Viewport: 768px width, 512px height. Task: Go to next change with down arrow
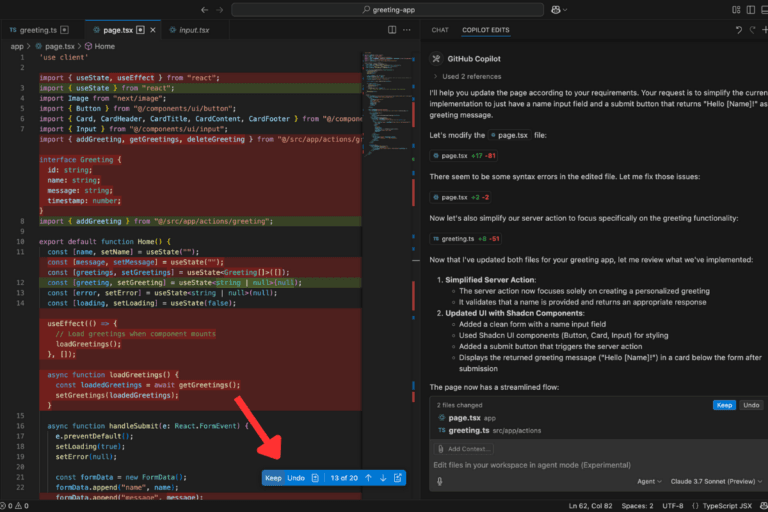pos(382,478)
